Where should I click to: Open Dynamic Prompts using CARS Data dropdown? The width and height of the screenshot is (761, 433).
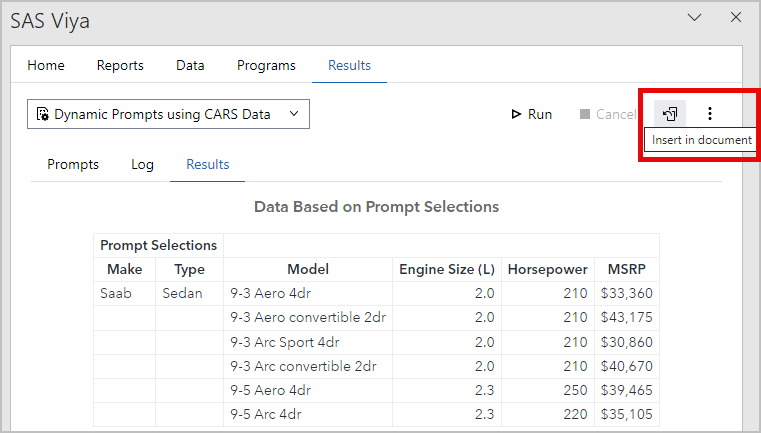tap(168, 114)
